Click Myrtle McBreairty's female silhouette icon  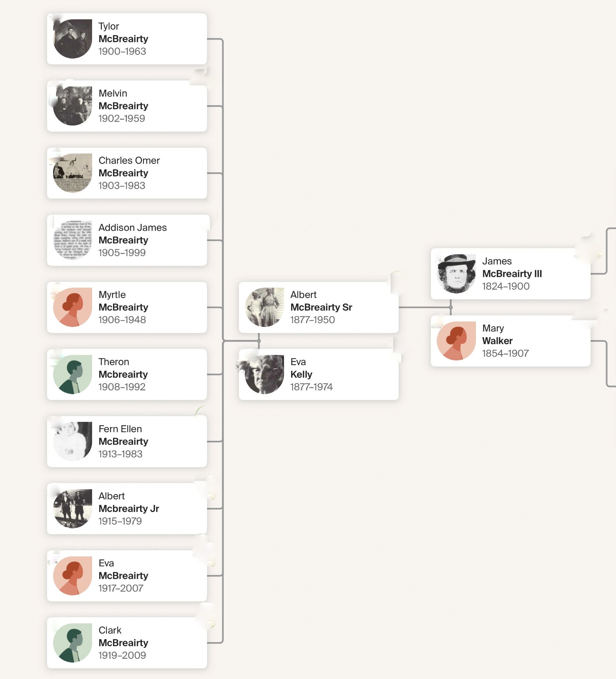point(72,307)
